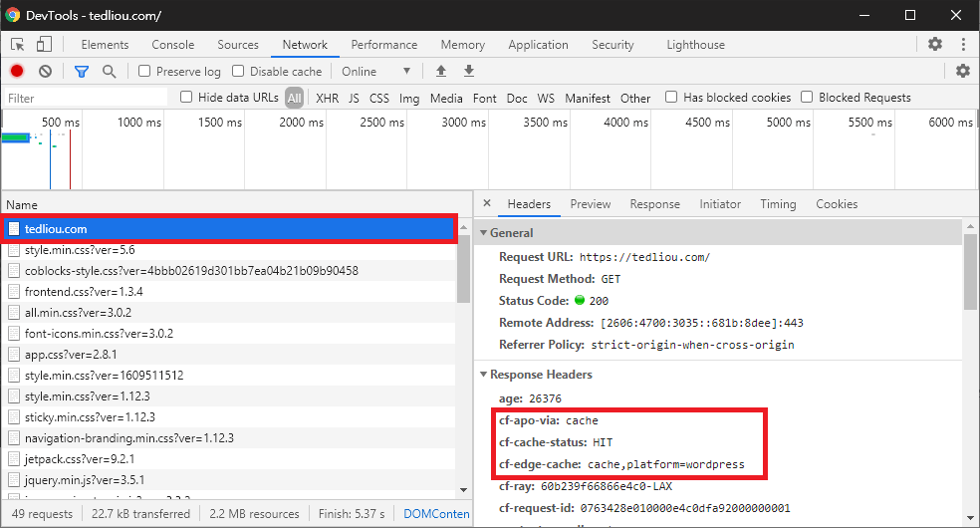Open the Initiator tab
Screen dimensions: 980x528
[720, 203]
